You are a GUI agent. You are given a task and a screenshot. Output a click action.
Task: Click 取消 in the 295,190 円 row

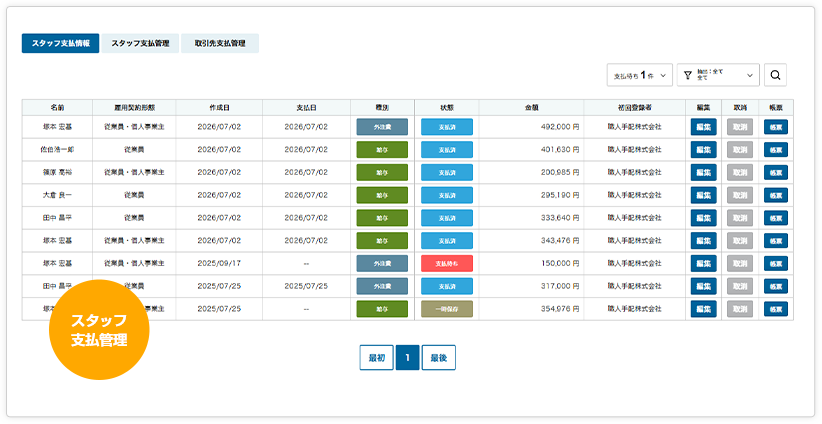(740, 195)
